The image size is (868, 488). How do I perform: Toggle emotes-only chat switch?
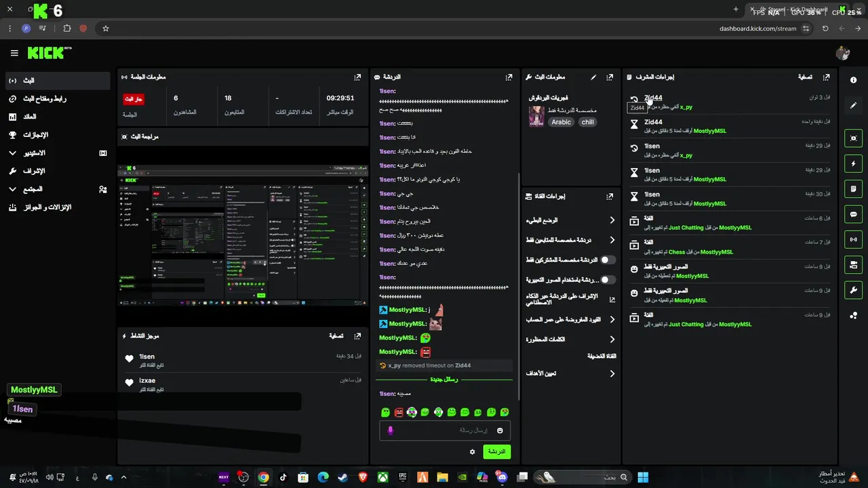(608, 279)
